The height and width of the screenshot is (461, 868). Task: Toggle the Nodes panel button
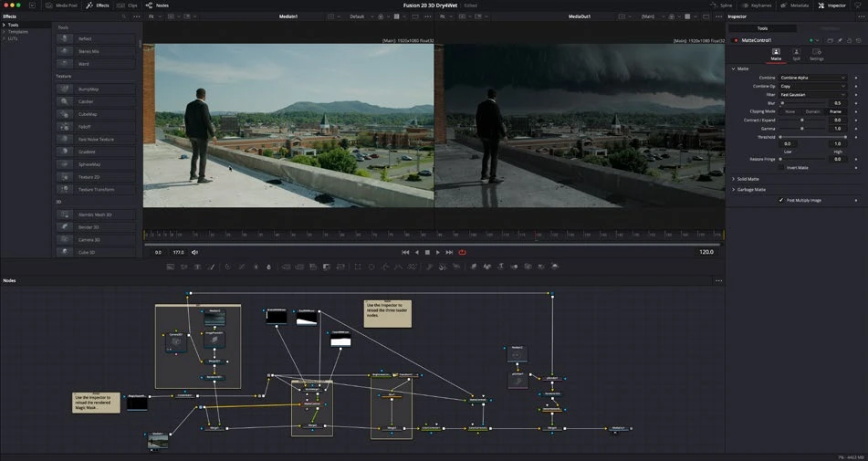click(157, 5)
